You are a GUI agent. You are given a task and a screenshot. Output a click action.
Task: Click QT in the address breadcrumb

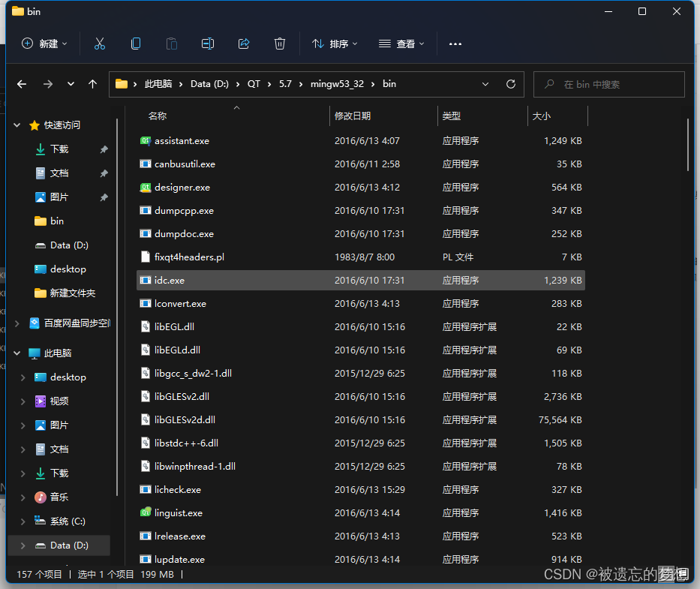[254, 84]
